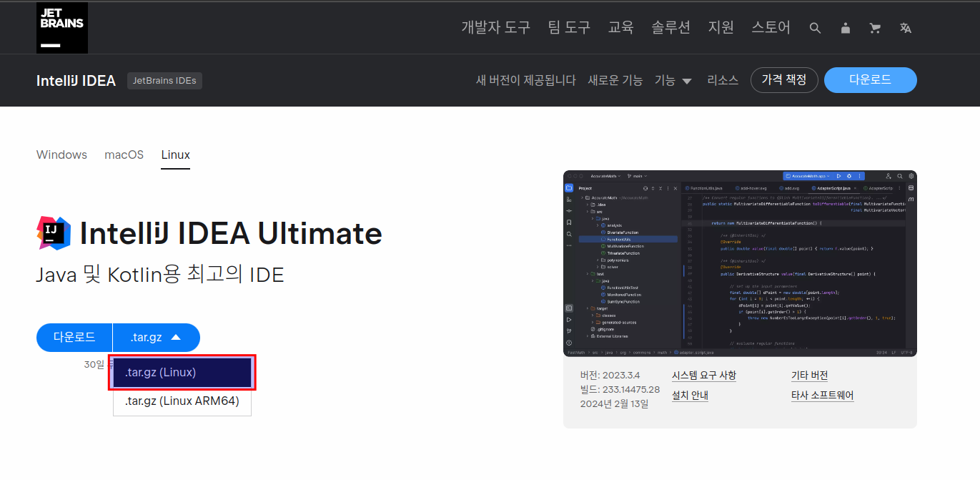Open the account profile icon
This screenshot has height=480, width=980.
coord(846,28)
